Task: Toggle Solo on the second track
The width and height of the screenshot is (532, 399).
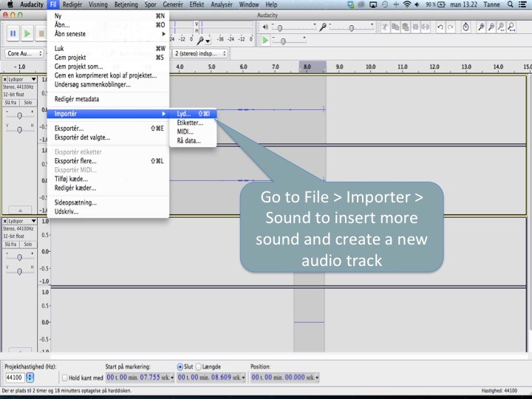Action: (28, 245)
